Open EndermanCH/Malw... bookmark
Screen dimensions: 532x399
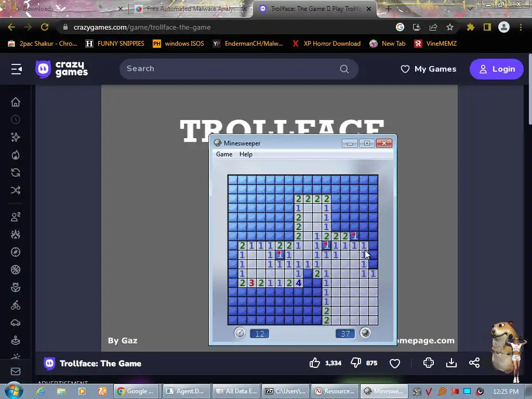pyautogui.click(x=248, y=44)
